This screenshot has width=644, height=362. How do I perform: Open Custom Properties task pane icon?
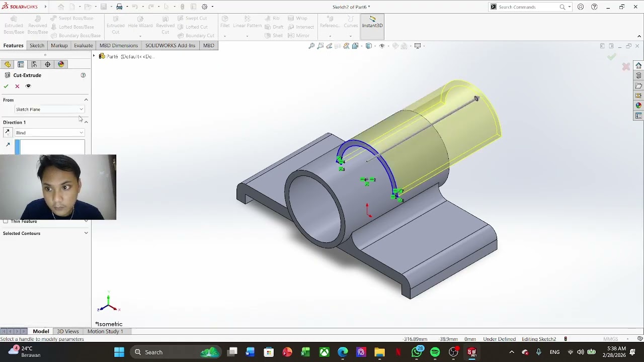tap(638, 116)
